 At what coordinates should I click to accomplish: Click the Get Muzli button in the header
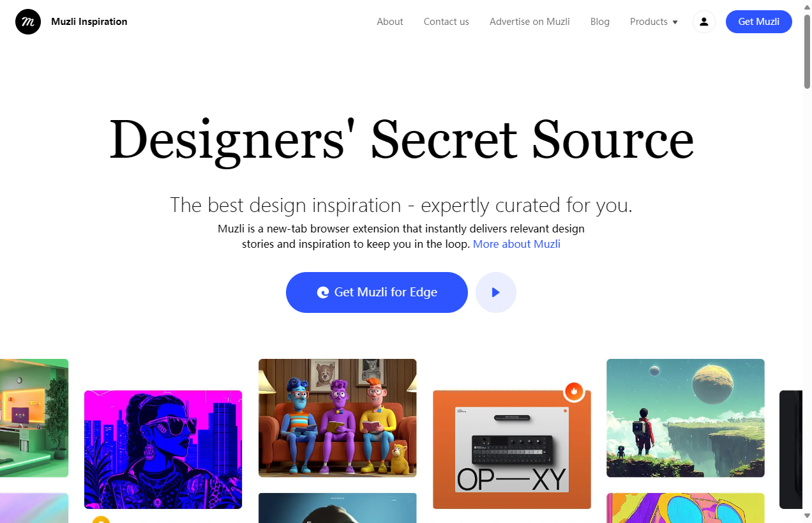coord(759,22)
